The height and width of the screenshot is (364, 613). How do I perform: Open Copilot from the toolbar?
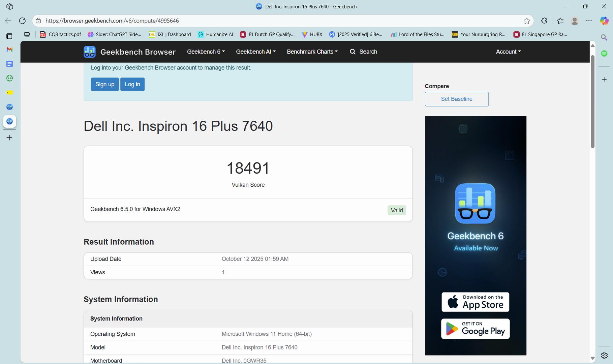click(x=604, y=21)
